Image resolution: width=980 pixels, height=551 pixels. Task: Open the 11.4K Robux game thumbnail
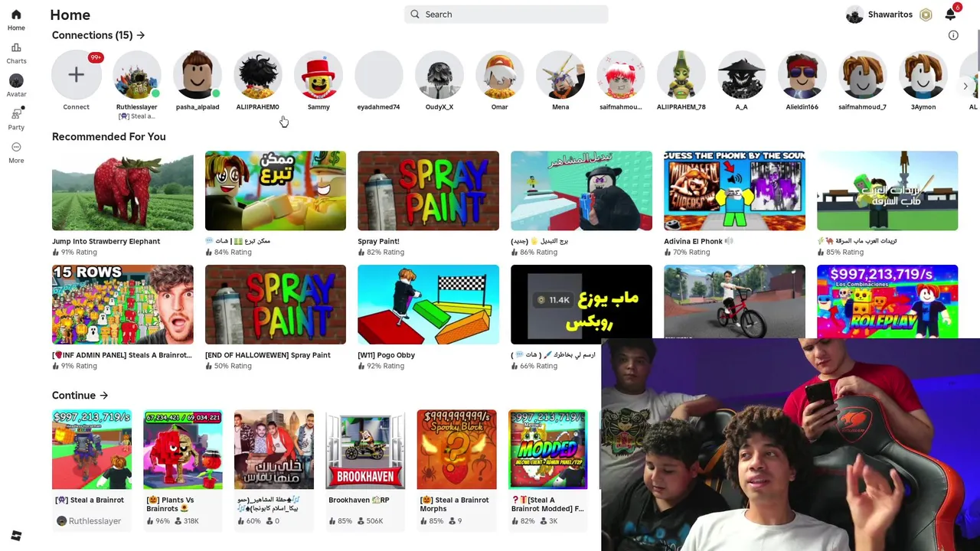tap(581, 305)
